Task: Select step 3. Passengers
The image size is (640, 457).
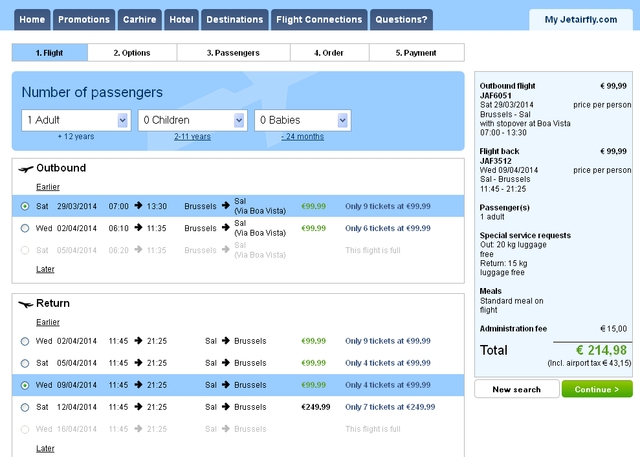Action: (x=233, y=53)
